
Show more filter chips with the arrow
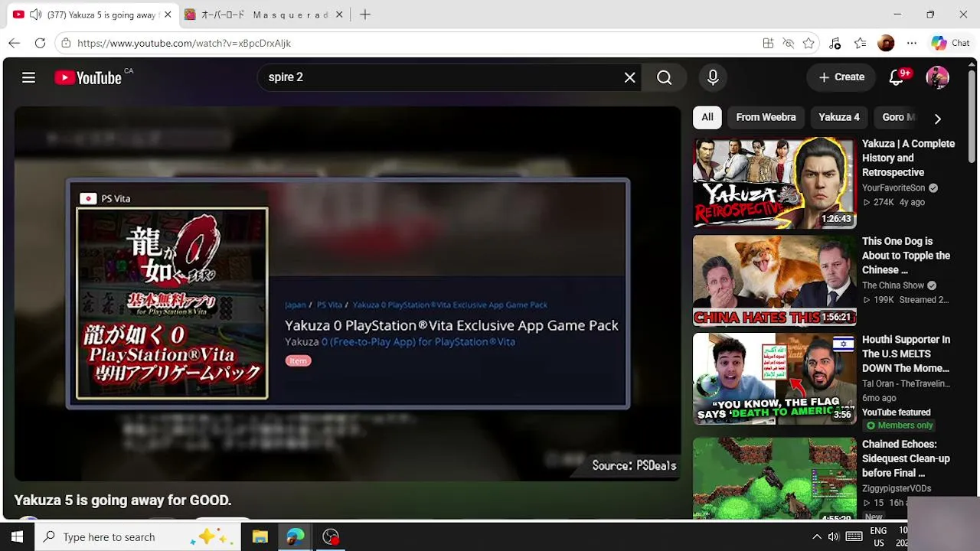coord(937,119)
